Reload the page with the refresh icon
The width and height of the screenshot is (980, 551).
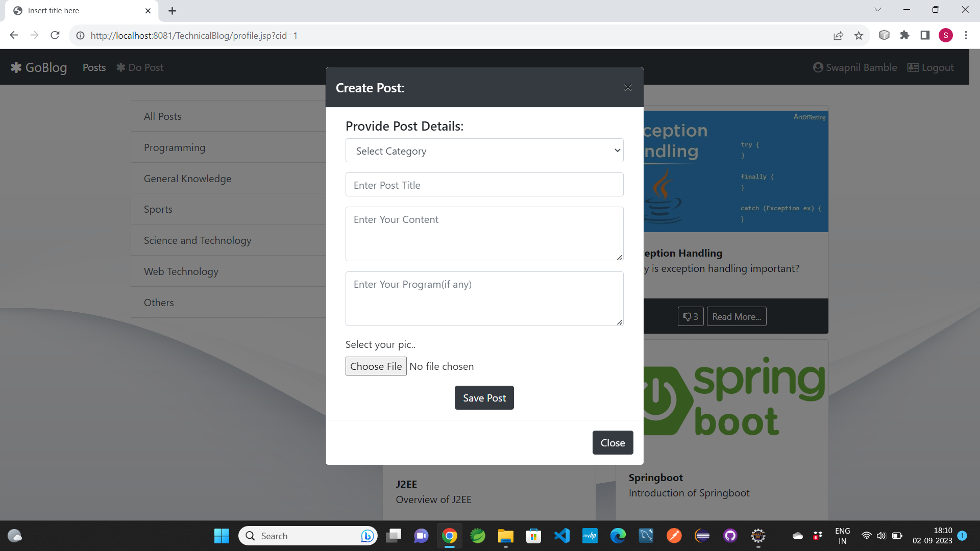pos(55,35)
